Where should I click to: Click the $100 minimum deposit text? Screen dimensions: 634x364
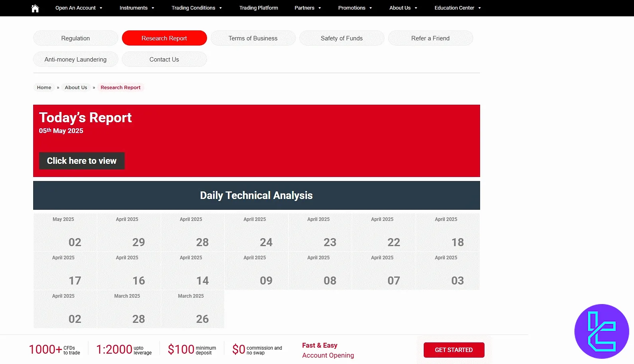pyautogui.click(x=192, y=350)
